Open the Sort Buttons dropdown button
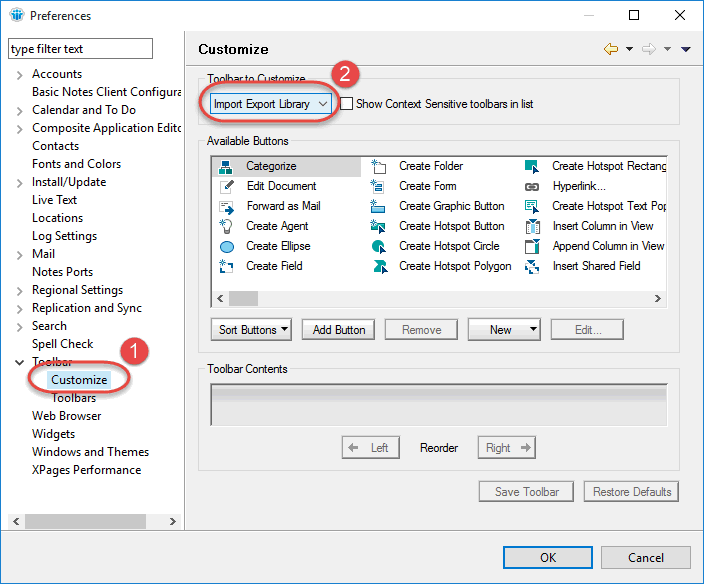The width and height of the screenshot is (704, 584). pos(251,330)
